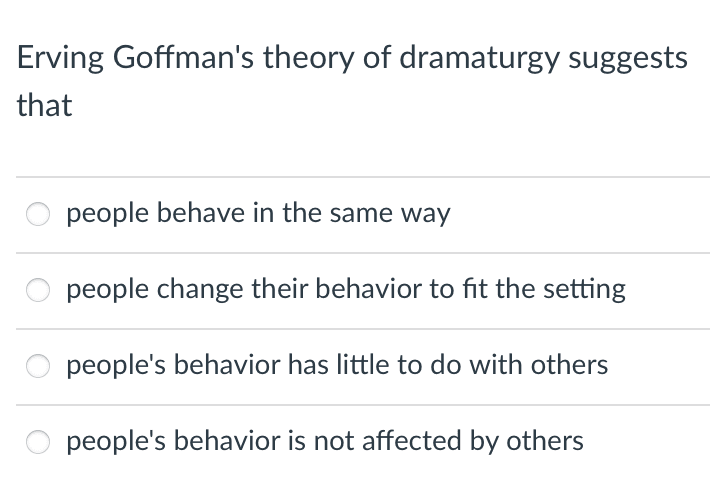Click the word "same" in the first answer

[367, 214]
